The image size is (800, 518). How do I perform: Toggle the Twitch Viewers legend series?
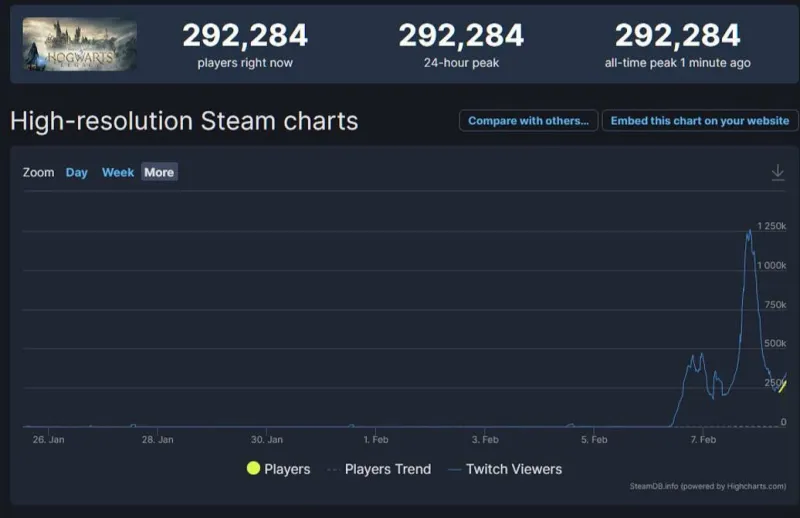click(513, 469)
